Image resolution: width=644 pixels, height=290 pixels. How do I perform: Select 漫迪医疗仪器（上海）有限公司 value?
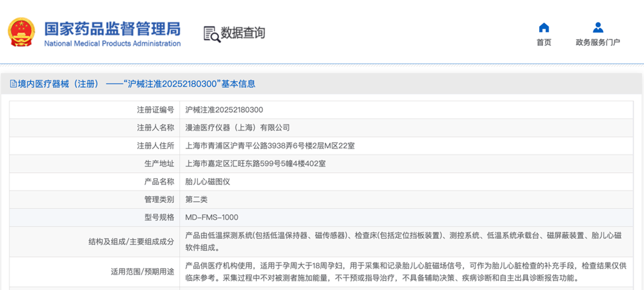pos(237,128)
